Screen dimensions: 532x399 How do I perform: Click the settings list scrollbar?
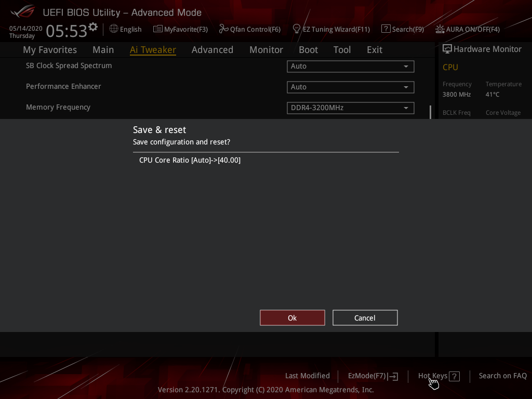[x=430, y=112]
